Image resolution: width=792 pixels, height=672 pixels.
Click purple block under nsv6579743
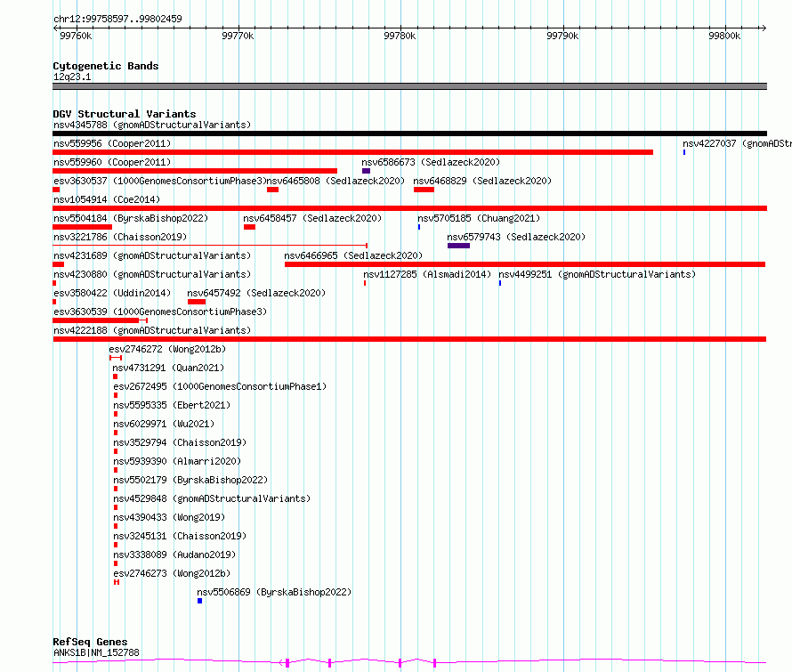[458, 246]
